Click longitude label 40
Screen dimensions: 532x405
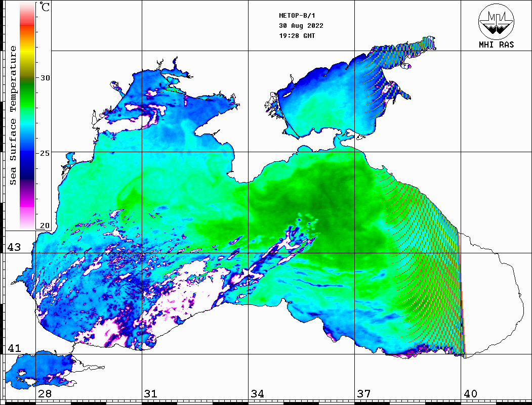tap(470, 394)
